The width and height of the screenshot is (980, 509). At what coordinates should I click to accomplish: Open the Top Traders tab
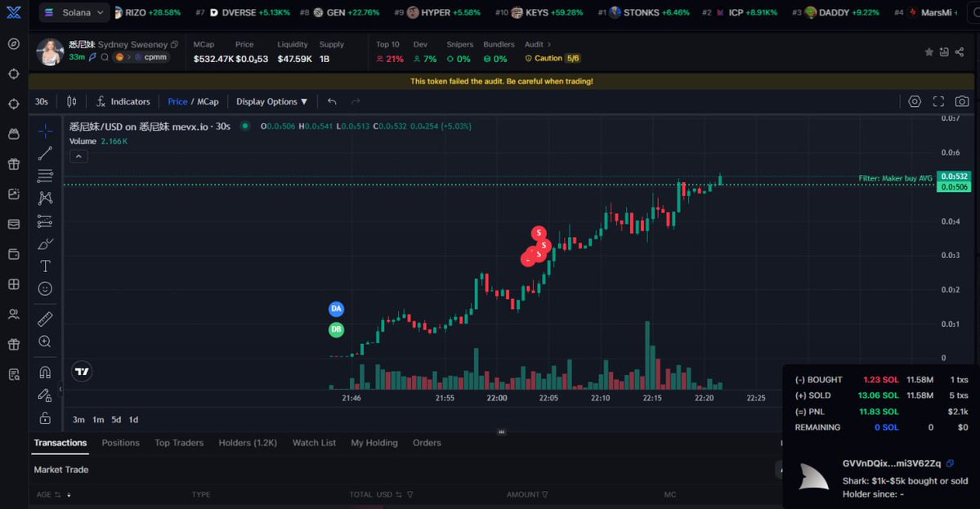tap(179, 443)
